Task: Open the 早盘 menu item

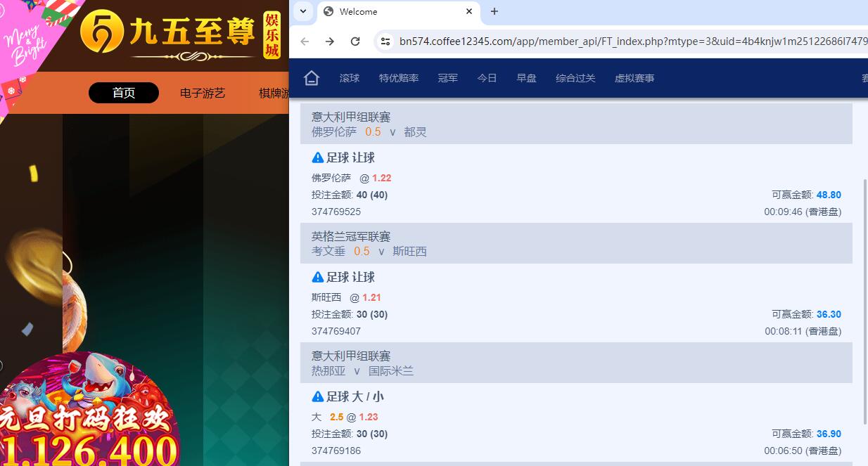Action: [527, 78]
